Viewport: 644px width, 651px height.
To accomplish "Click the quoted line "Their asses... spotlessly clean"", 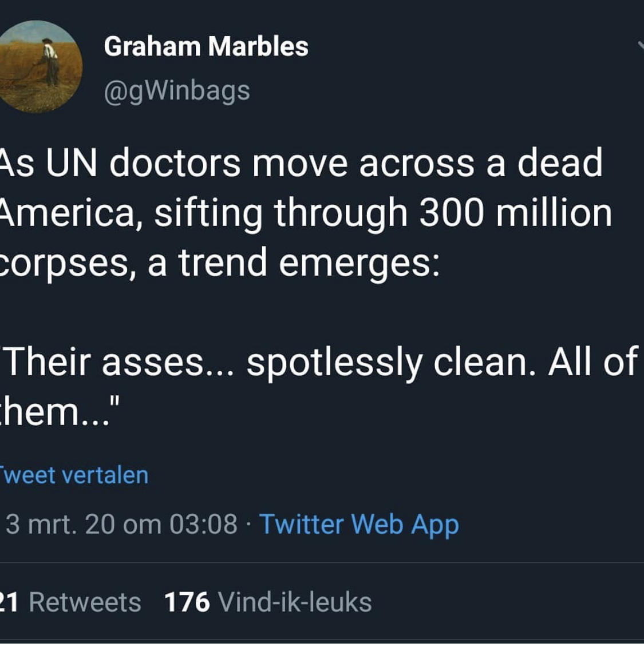I will click(x=321, y=362).
